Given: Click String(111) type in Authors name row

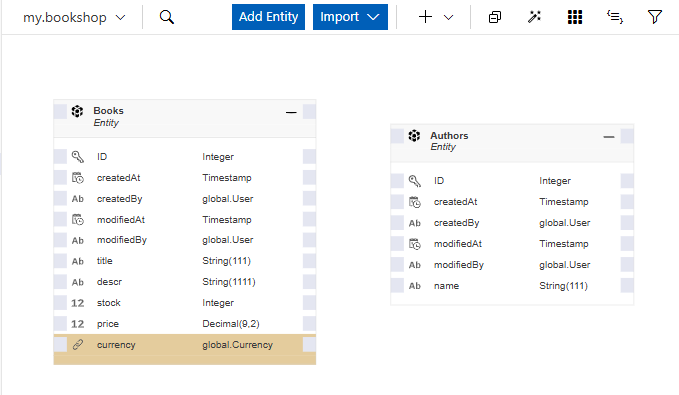Looking at the screenshot, I should point(563,286).
